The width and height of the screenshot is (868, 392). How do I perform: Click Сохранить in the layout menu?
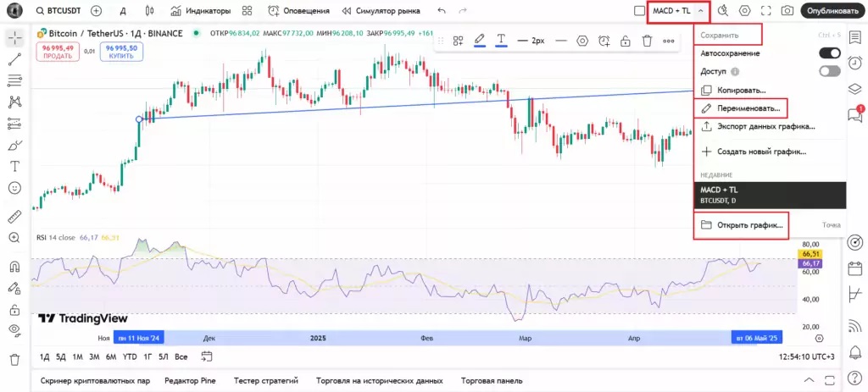click(720, 35)
